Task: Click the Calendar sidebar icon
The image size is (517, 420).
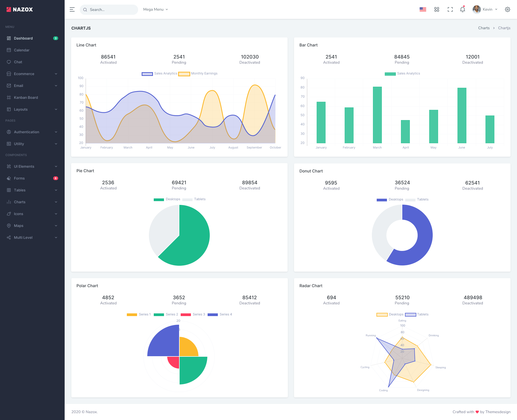Action: 9,50
